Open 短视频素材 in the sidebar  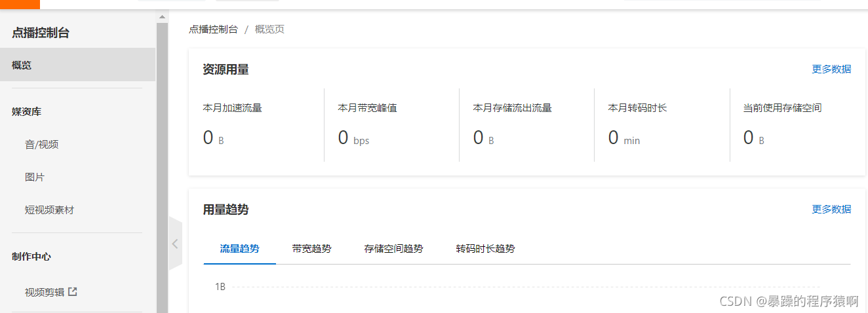(50, 210)
